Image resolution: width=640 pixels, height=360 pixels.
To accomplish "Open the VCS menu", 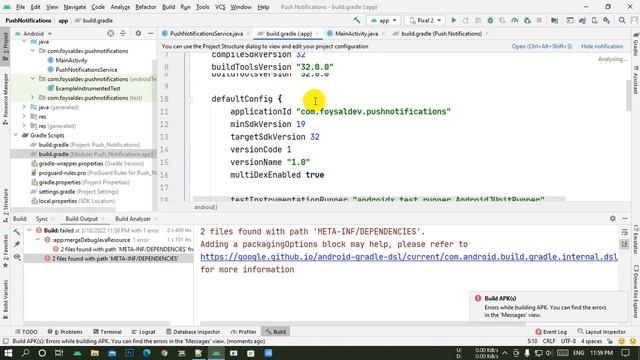I will click(x=220, y=7).
